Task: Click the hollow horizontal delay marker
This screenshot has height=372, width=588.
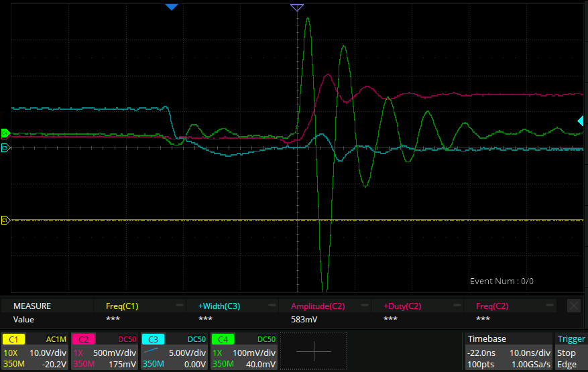Action: point(297,7)
